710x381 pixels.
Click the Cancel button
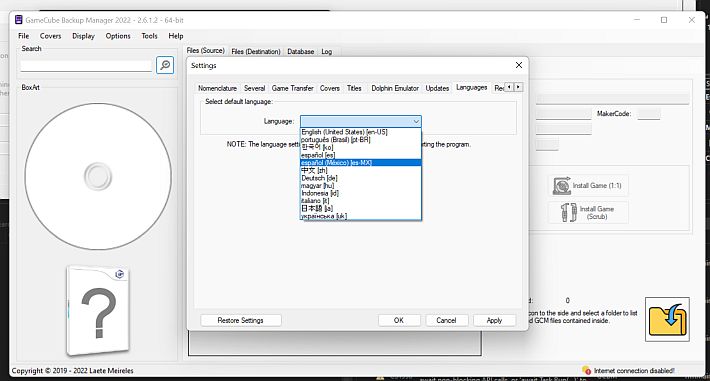click(x=446, y=320)
